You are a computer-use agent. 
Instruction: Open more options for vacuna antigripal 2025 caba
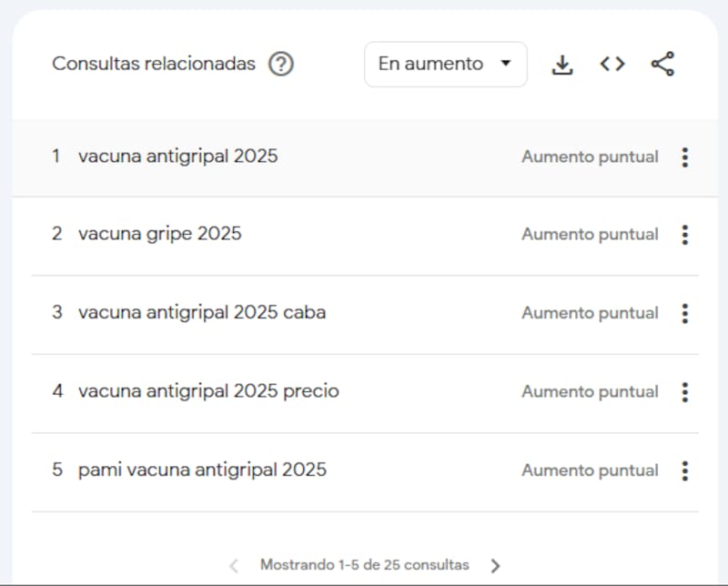685,313
